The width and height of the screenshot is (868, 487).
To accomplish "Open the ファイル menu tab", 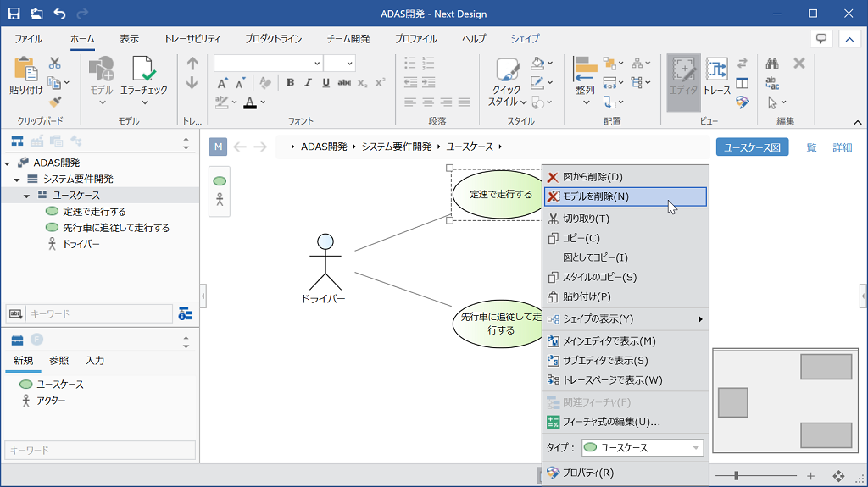I will pos(28,39).
